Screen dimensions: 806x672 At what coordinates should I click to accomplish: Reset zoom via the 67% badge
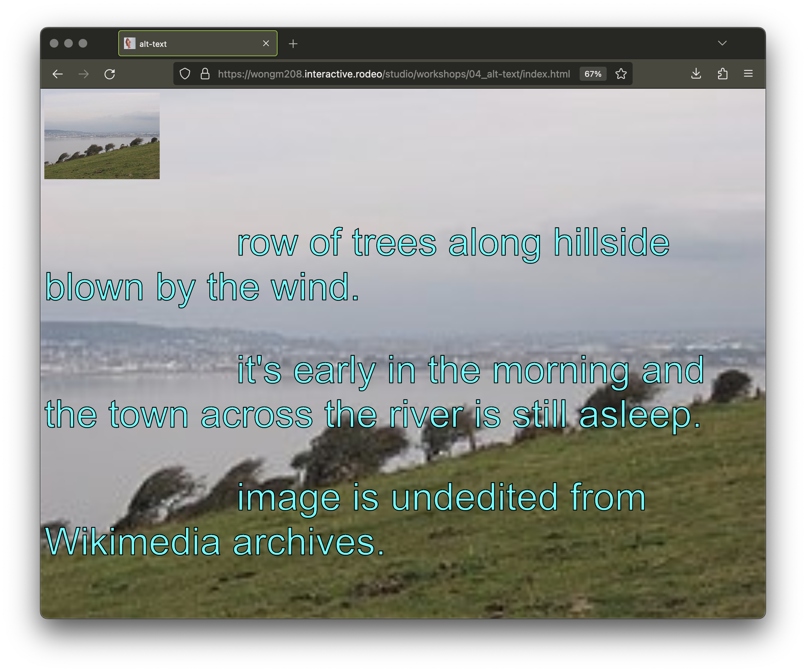[593, 74]
